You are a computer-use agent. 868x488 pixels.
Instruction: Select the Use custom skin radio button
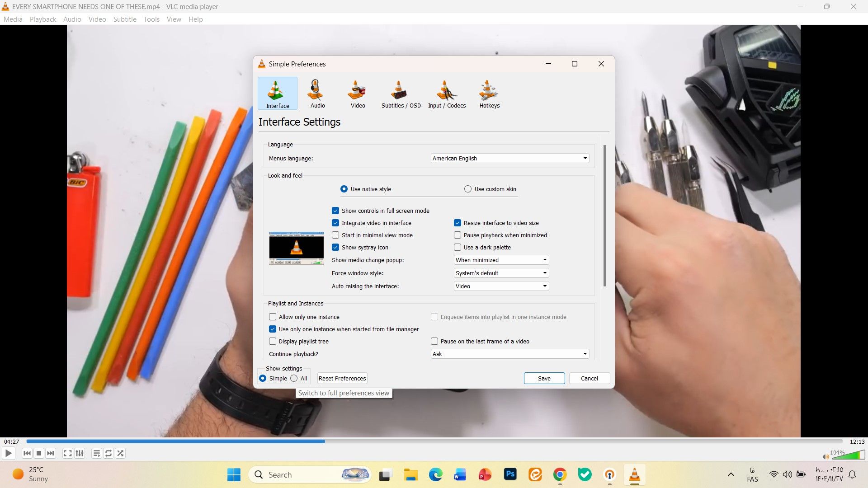click(468, 189)
